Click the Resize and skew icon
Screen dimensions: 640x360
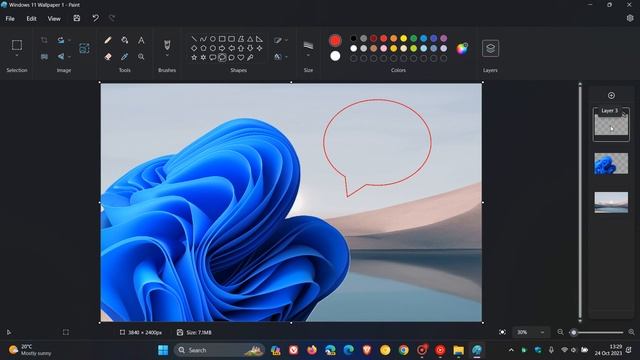point(44,57)
